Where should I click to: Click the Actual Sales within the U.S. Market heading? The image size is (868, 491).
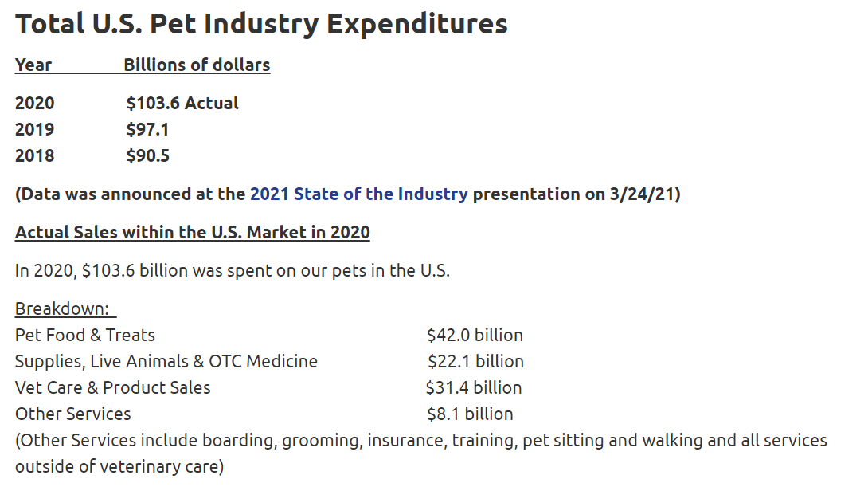[193, 233]
